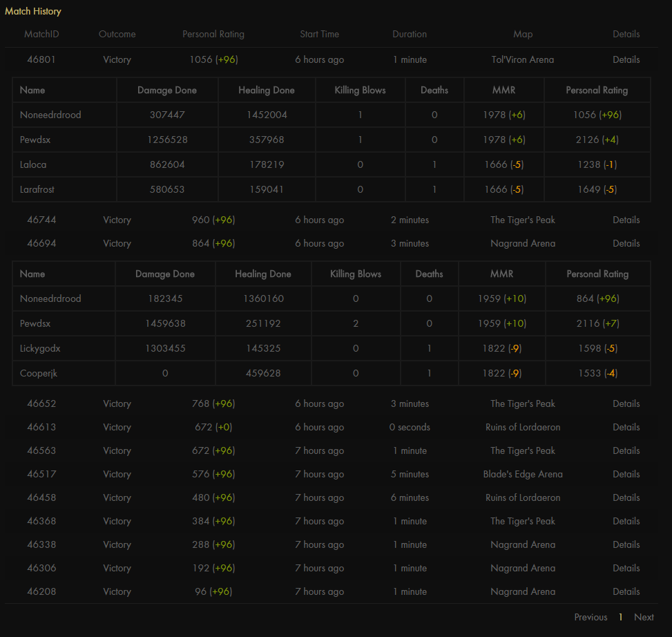Open Details for match 46517

626,474
